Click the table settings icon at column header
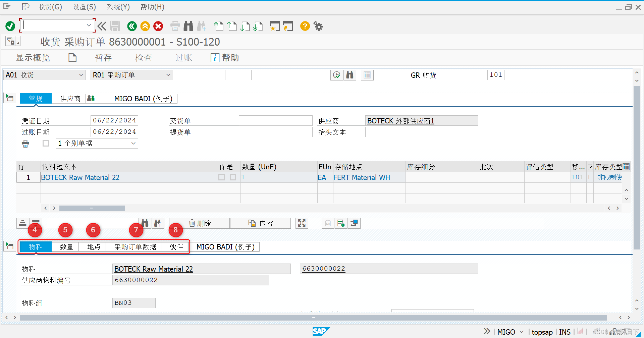This screenshot has width=644, height=338. pyautogui.click(x=626, y=167)
